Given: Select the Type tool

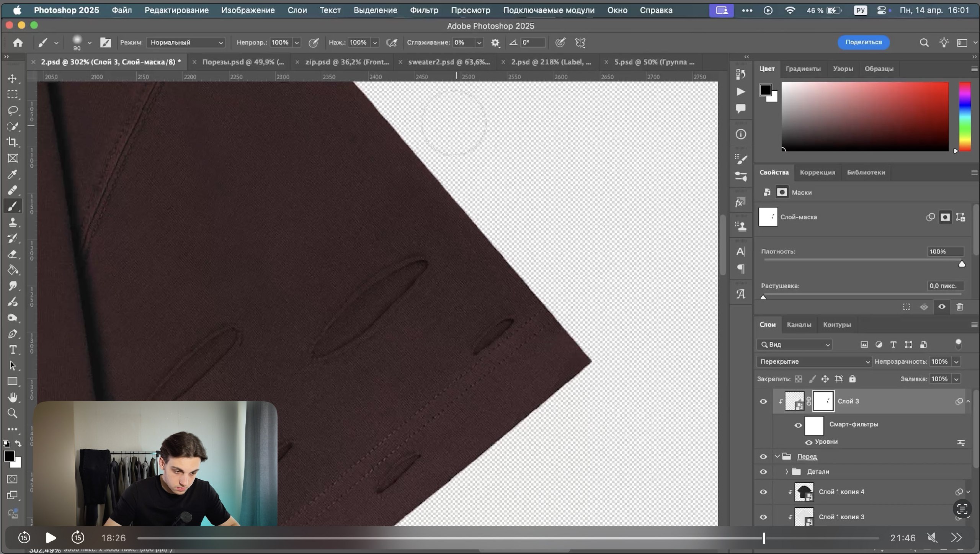Looking at the screenshot, I should (12, 350).
